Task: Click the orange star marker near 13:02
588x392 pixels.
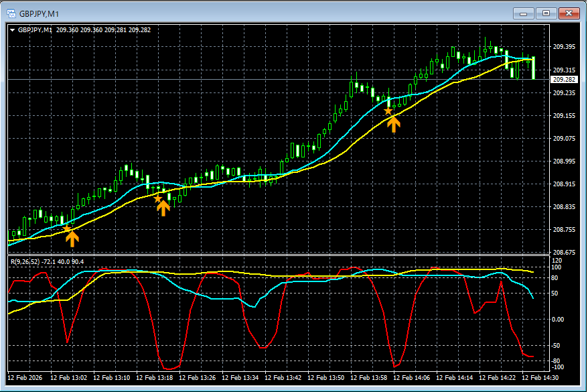Action: (x=66, y=228)
